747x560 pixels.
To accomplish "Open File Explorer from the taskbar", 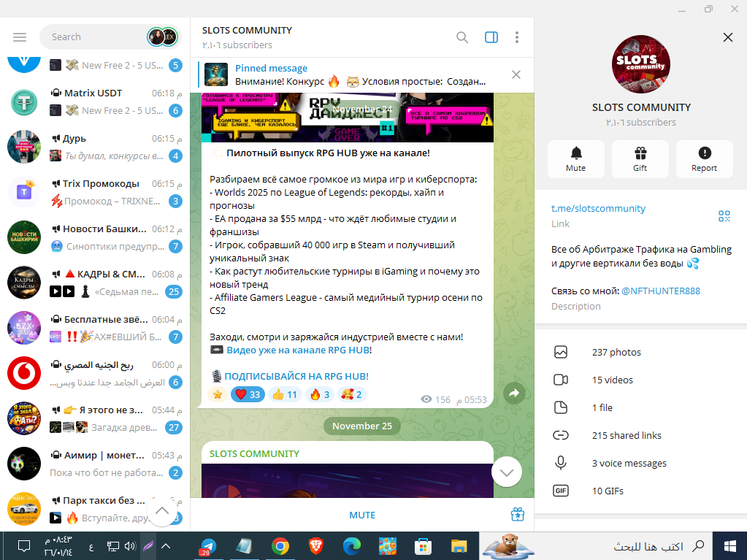I will click(459, 545).
